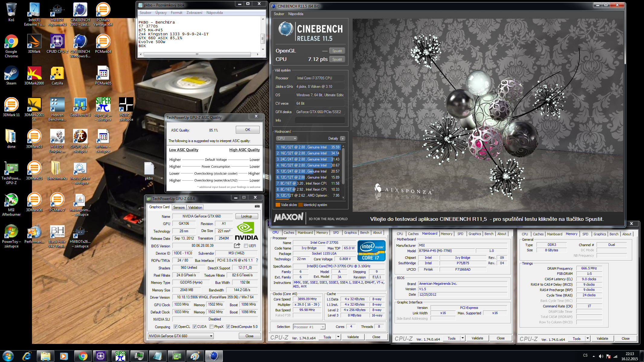Open super_pi shortcut on desktop

[x=103, y=109]
